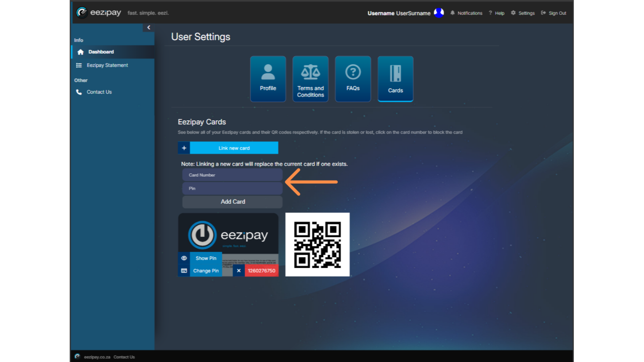Screen dimensions: 644x362
Task: Click Link new card button
Action: pyautogui.click(x=234, y=148)
